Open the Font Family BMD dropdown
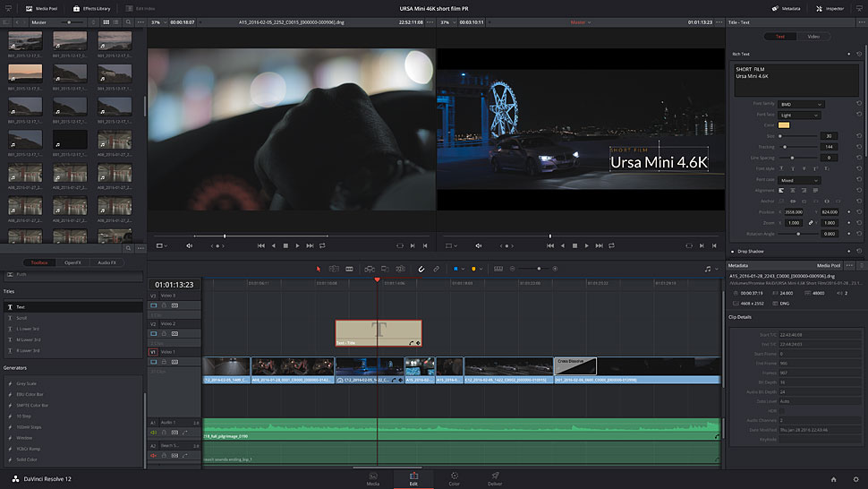Screen dimensions: 868x489 coord(801,104)
